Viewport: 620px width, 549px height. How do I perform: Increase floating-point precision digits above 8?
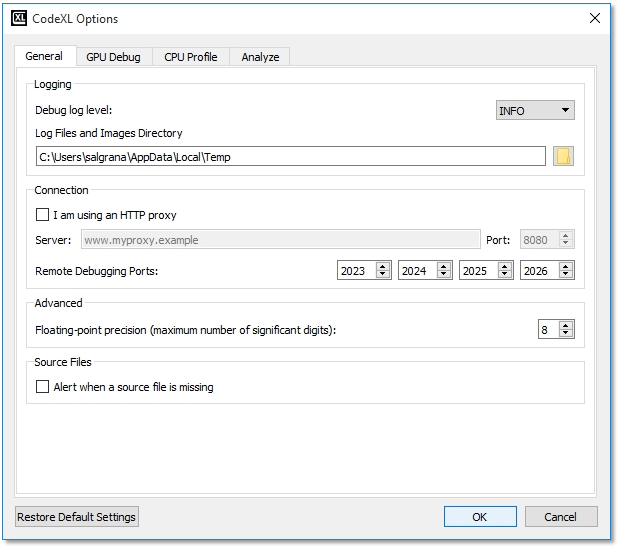(566, 325)
